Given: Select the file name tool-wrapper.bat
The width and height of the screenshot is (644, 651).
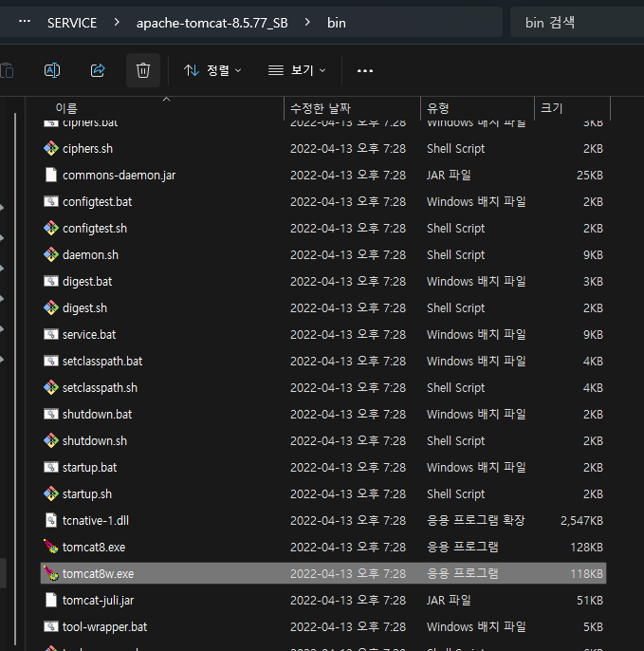Looking at the screenshot, I should point(104,627).
